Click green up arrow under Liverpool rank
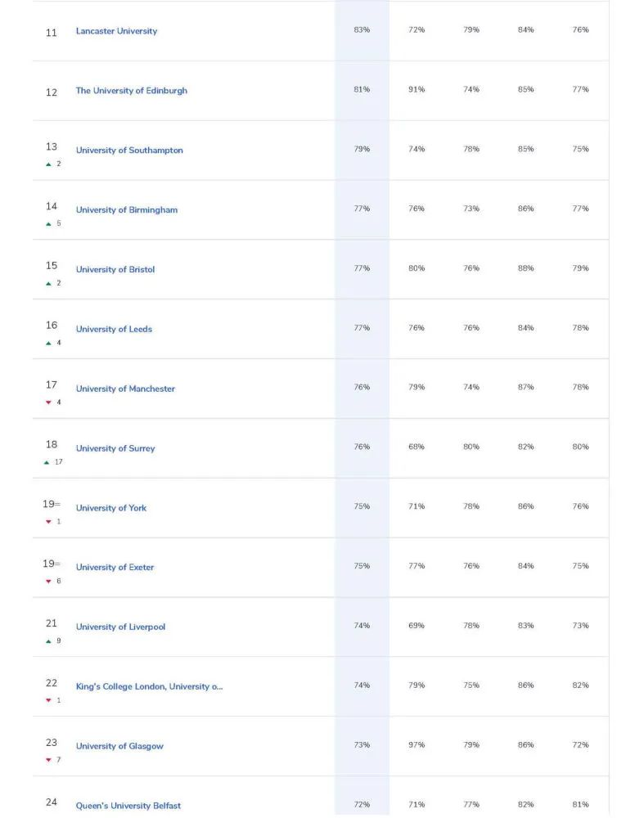The width and height of the screenshot is (644, 818). click(x=48, y=641)
